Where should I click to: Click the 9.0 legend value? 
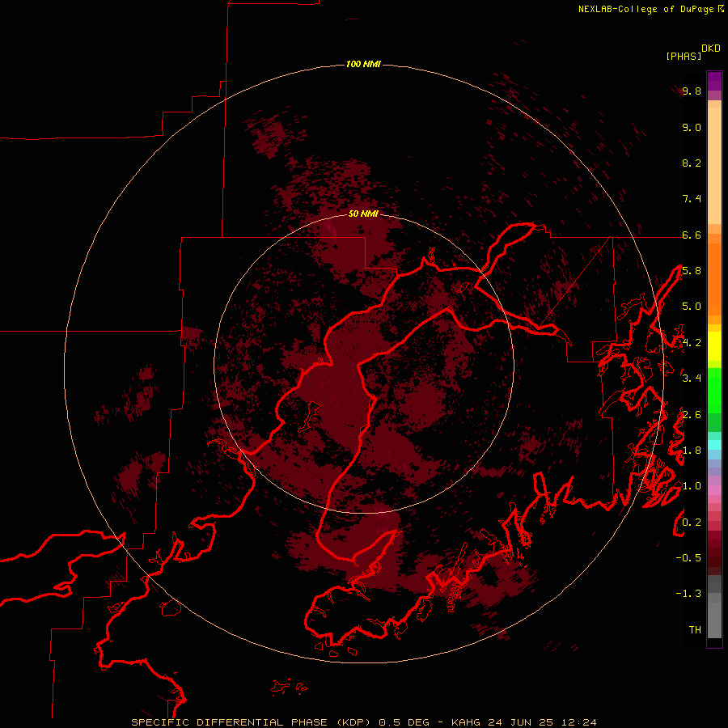pos(692,127)
